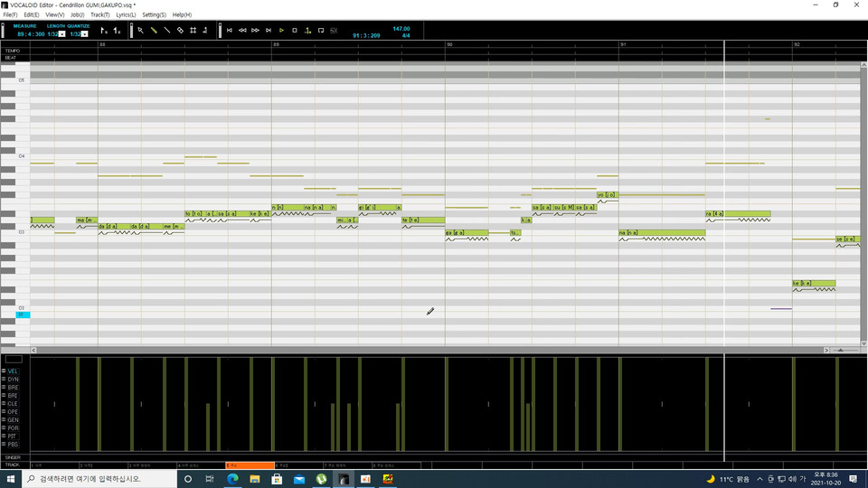Click the measure 90 ruler marker

(449, 44)
